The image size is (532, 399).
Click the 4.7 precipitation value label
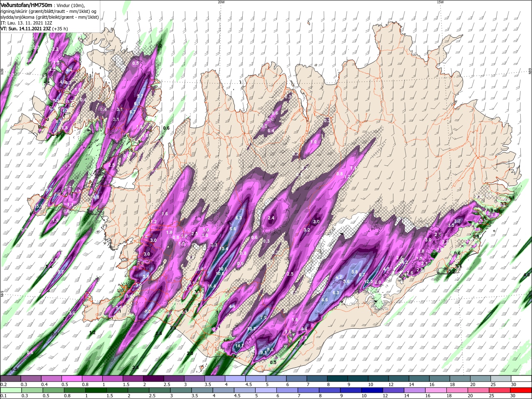[x=339, y=277]
